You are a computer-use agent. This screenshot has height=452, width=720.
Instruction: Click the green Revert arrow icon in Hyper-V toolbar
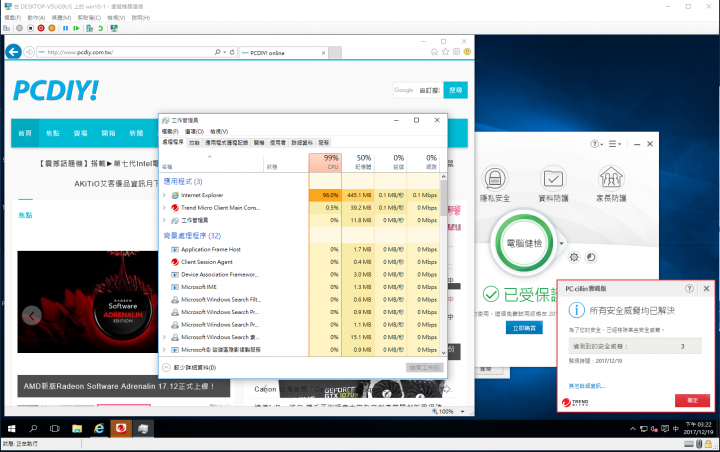pos(100,28)
